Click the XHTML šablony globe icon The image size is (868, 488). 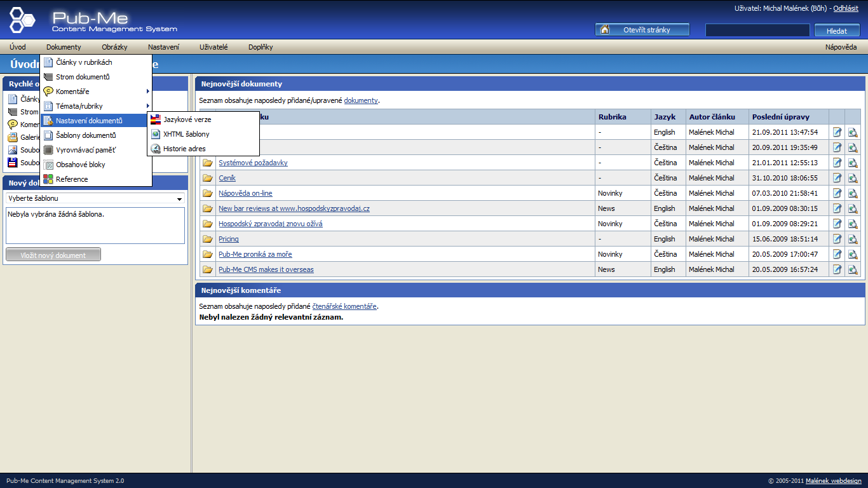pyautogui.click(x=156, y=134)
